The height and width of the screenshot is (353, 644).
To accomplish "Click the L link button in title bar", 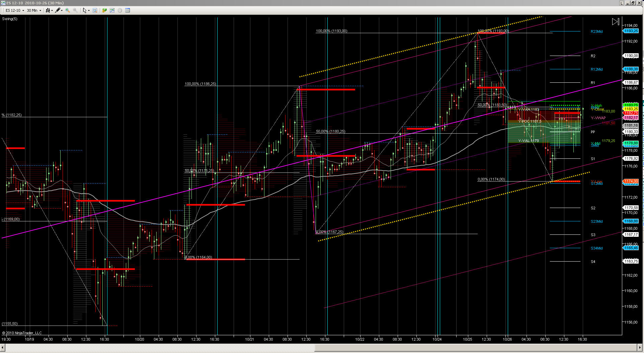I will point(622,3).
